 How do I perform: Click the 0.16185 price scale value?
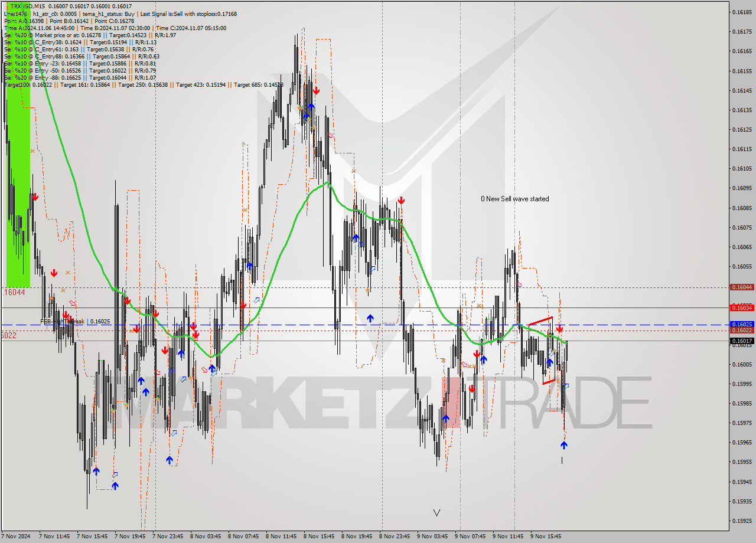point(742,12)
